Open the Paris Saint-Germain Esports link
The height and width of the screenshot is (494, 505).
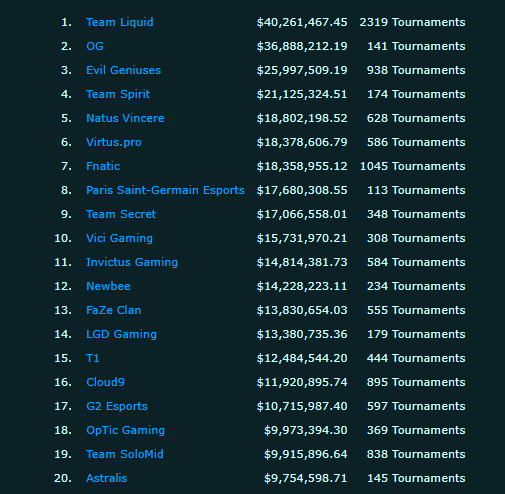coord(165,190)
